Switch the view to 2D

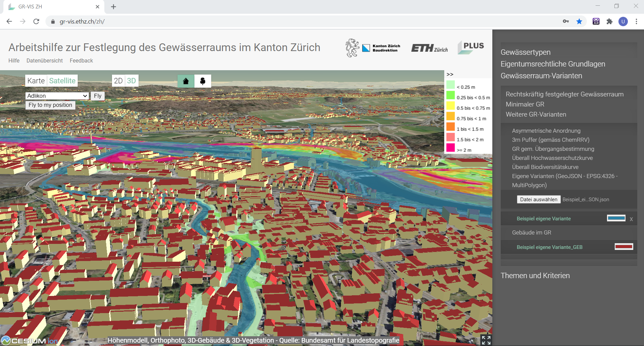pyautogui.click(x=118, y=81)
